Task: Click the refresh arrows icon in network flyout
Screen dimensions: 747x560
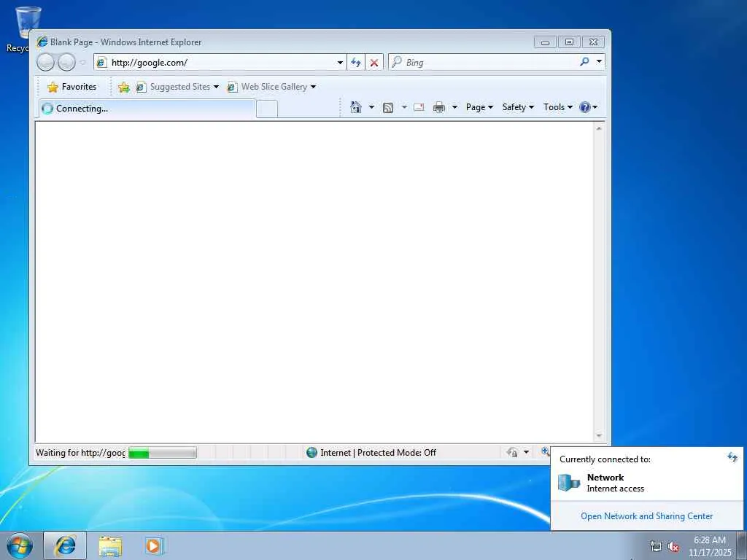Action: [732, 457]
